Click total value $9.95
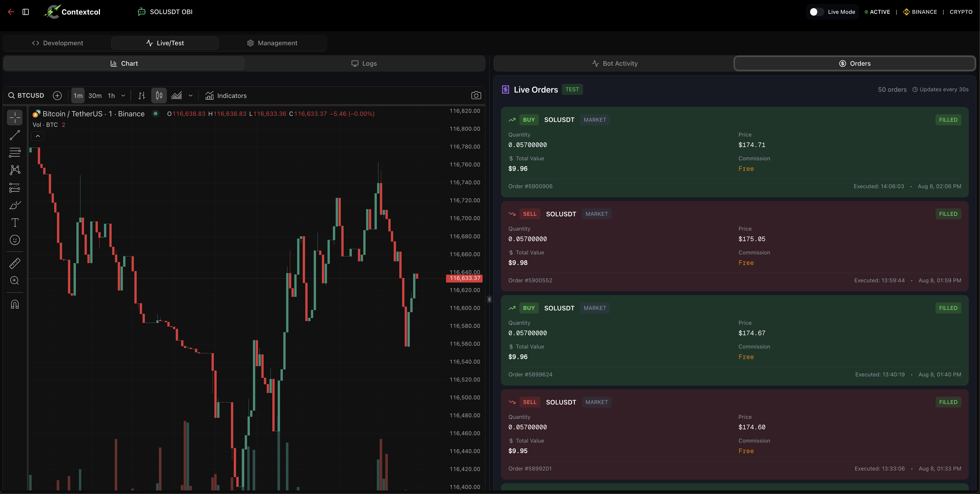 [518, 451]
